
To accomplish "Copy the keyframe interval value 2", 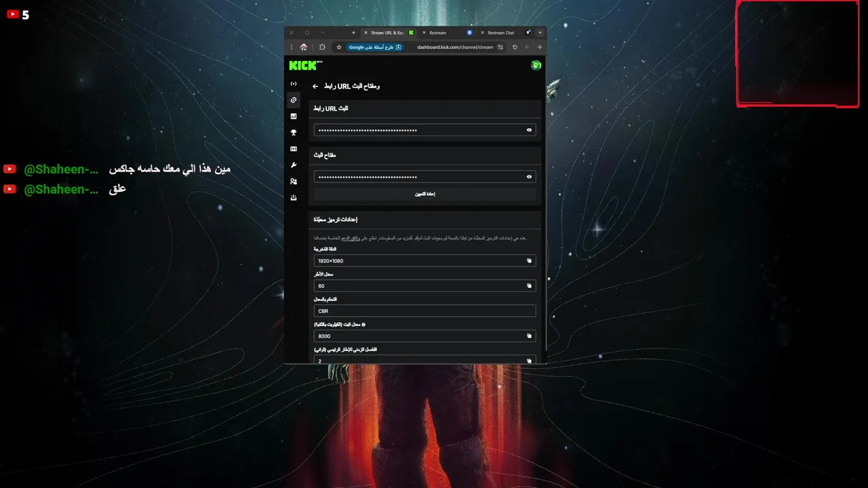I will click(x=529, y=361).
